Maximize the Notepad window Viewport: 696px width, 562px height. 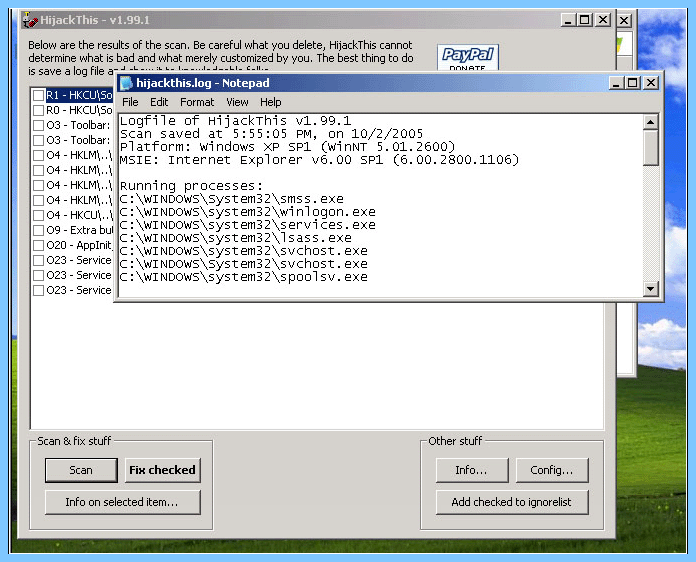(x=633, y=83)
